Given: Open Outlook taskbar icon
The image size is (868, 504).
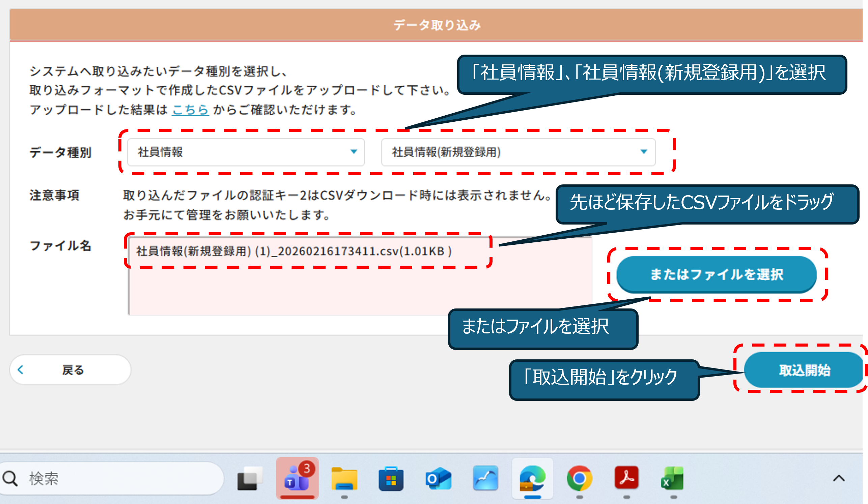Looking at the screenshot, I should click(x=438, y=478).
